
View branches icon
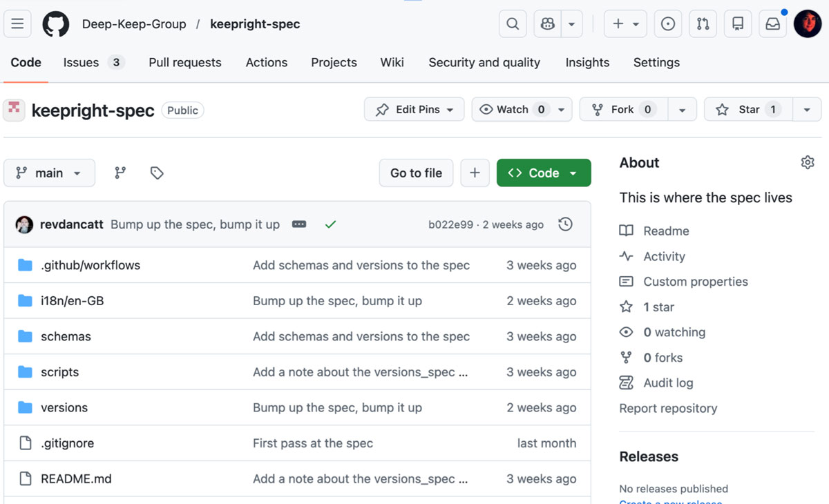pyautogui.click(x=120, y=173)
